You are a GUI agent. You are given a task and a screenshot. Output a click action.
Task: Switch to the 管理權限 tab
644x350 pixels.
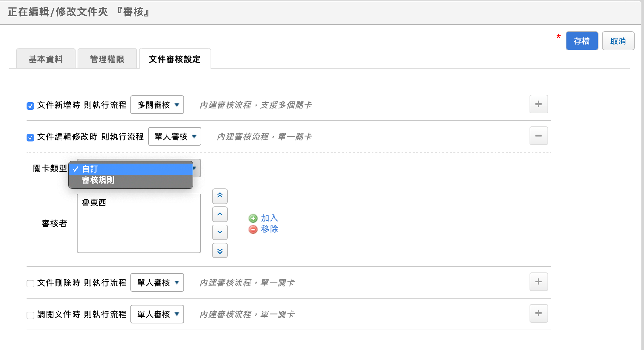tap(107, 59)
